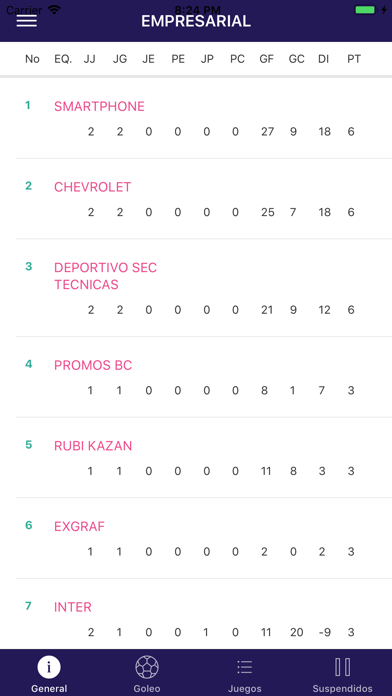Switch to the Suspendidos tab label

342,689
